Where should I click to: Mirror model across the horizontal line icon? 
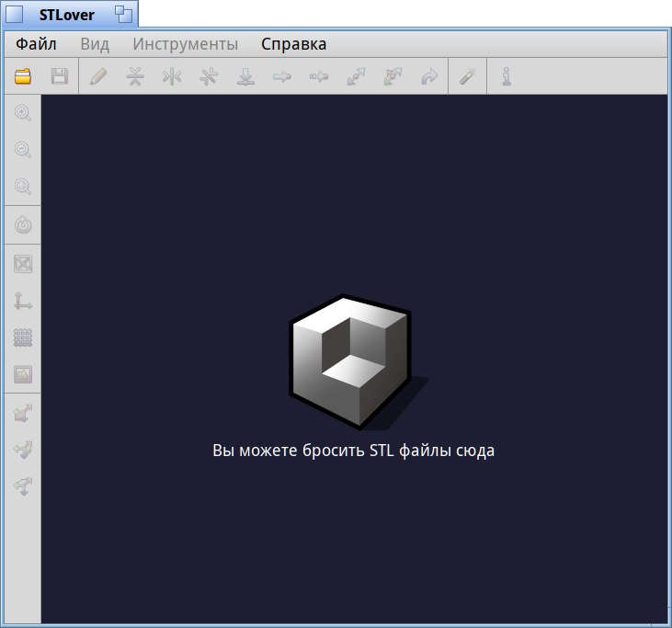(x=135, y=76)
